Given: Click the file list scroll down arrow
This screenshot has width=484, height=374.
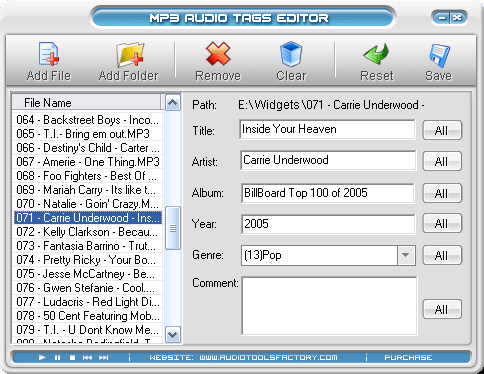Looking at the screenshot, I should coord(173,334).
